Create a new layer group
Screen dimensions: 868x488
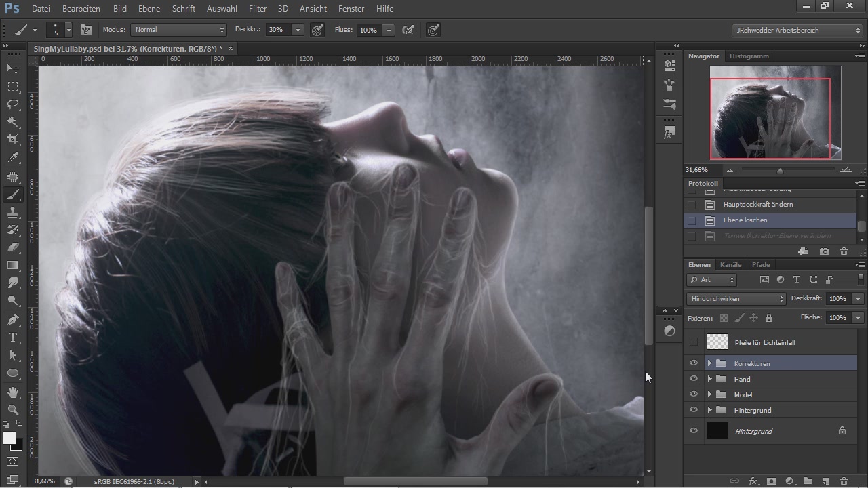click(808, 481)
